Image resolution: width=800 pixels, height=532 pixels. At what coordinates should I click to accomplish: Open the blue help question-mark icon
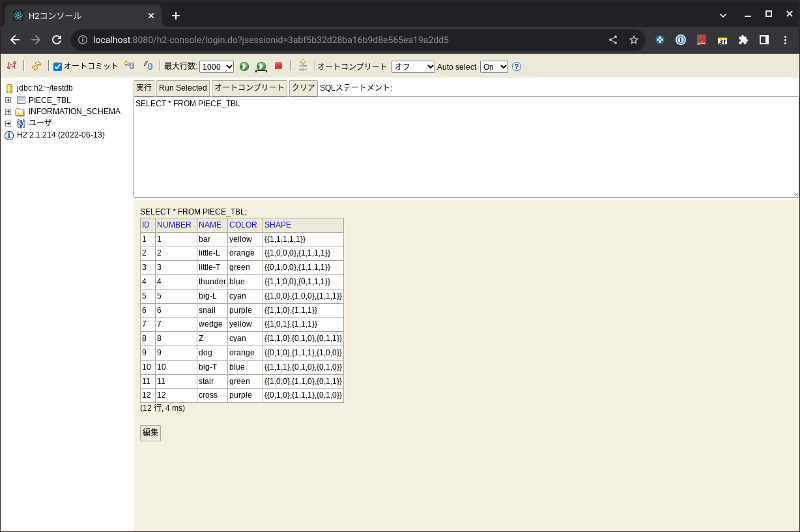517,66
